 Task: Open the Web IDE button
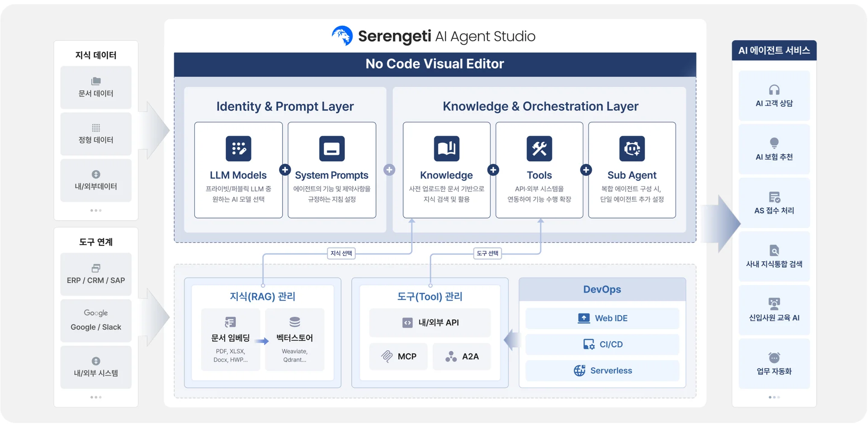pyautogui.click(x=602, y=318)
